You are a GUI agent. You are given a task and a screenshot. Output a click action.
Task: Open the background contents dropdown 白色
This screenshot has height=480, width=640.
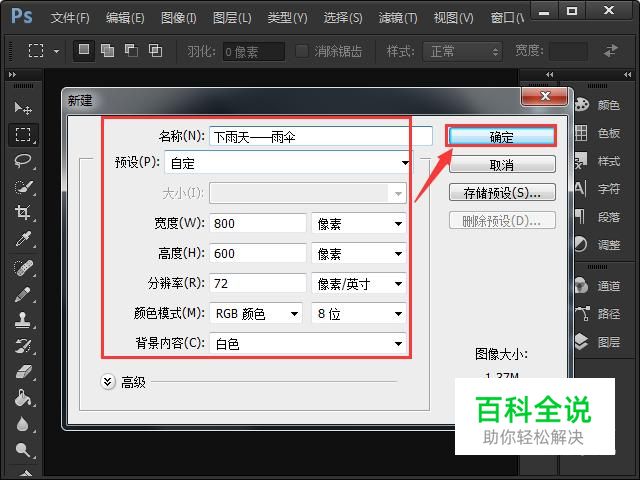click(308, 344)
